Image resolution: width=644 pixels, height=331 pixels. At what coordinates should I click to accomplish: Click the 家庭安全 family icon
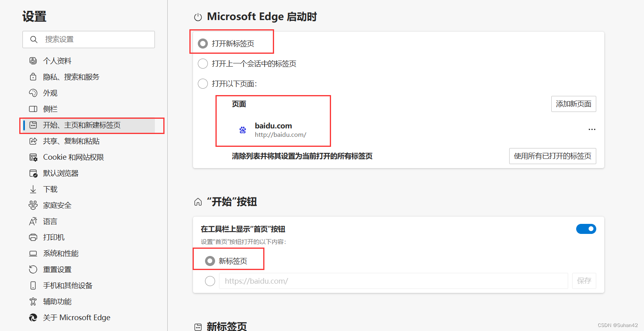pos(33,205)
